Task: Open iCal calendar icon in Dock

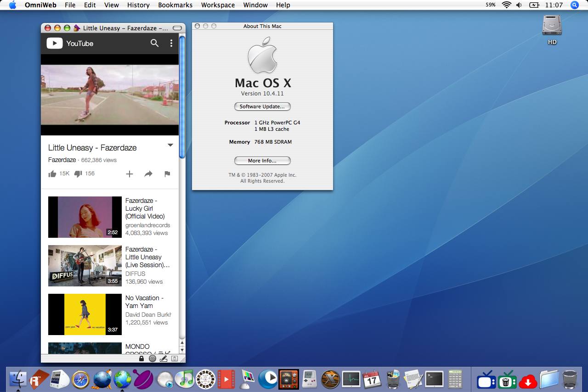Action: point(372,379)
